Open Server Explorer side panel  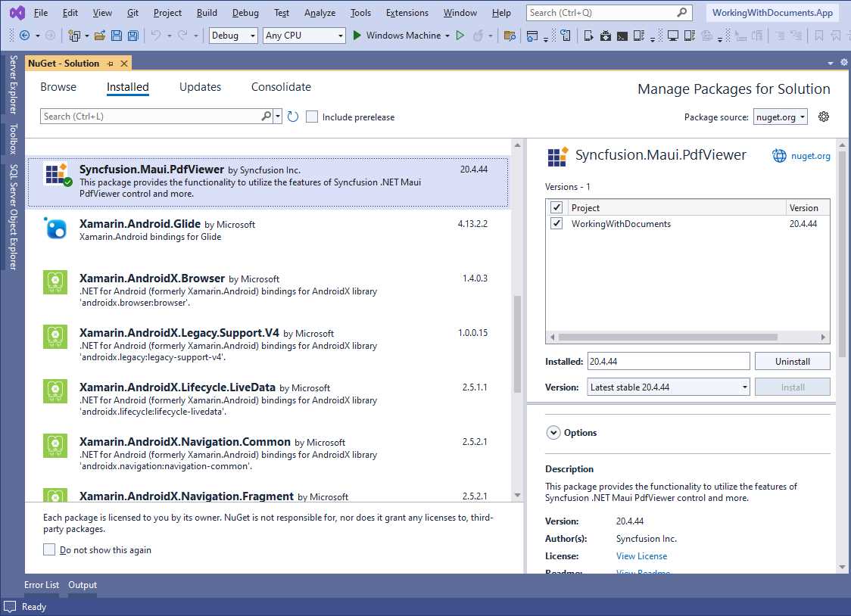click(x=13, y=84)
